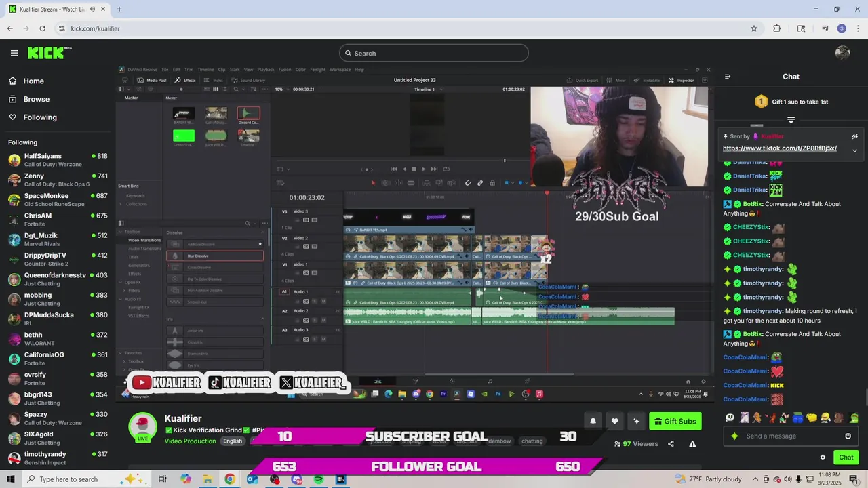Show hidden system tray icons

click(755, 479)
